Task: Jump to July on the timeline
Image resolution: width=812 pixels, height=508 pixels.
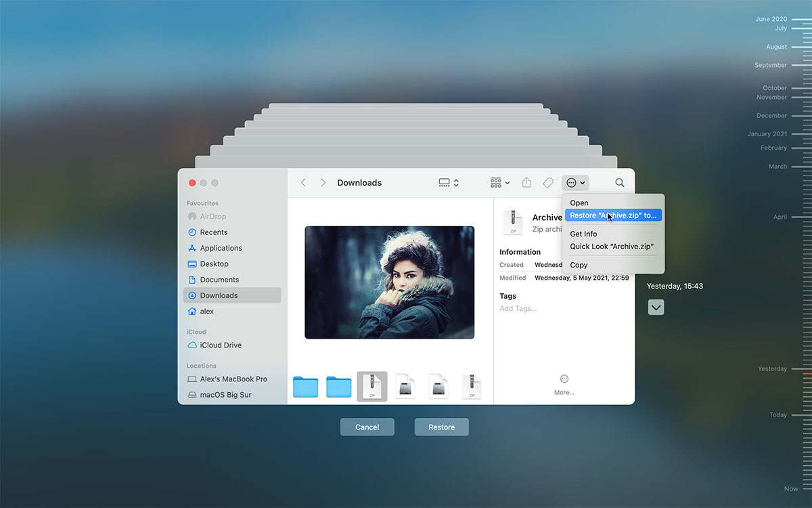Action: 781,28
